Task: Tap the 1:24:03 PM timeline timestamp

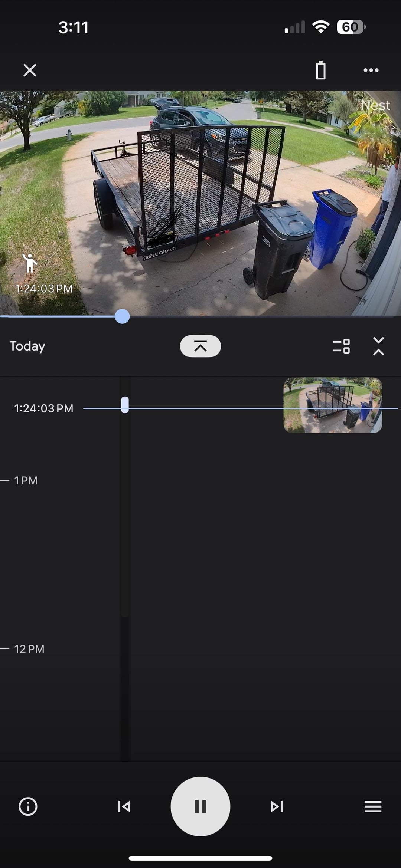Action: click(x=44, y=408)
